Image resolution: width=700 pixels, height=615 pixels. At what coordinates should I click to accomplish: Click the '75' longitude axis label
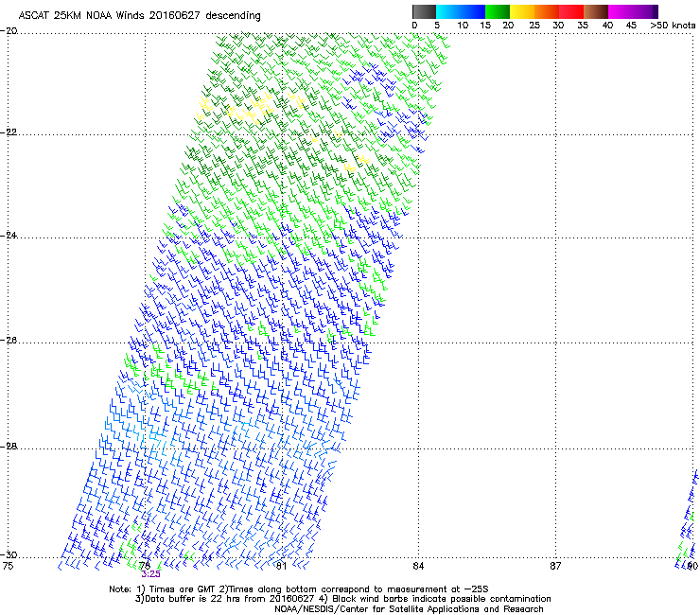tap(8, 566)
